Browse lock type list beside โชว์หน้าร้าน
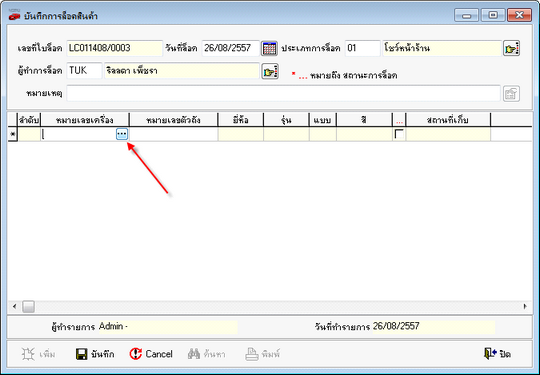 click(511, 48)
